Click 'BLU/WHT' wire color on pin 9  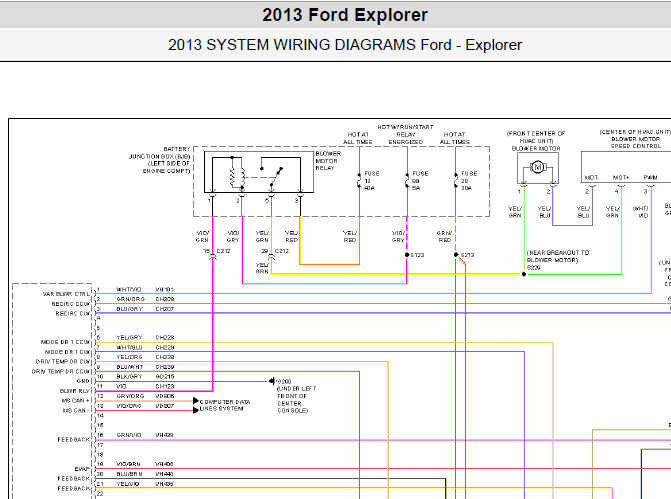129,367
